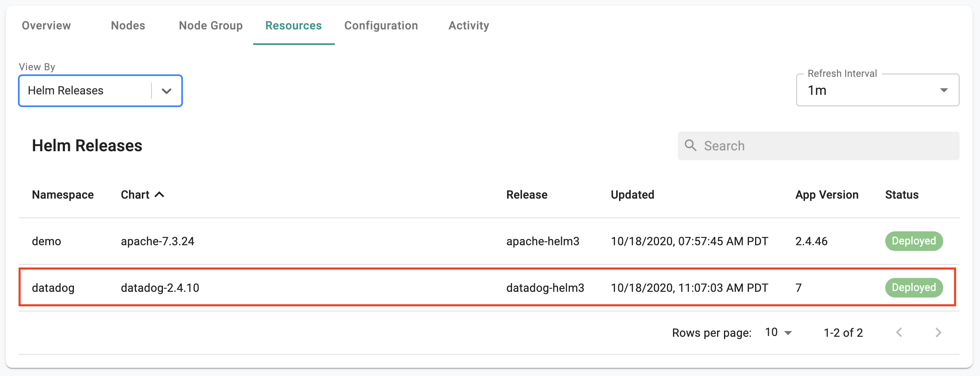The width and height of the screenshot is (980, 376).
Task: Sort by the Release column header
Action: coord(527,195)
